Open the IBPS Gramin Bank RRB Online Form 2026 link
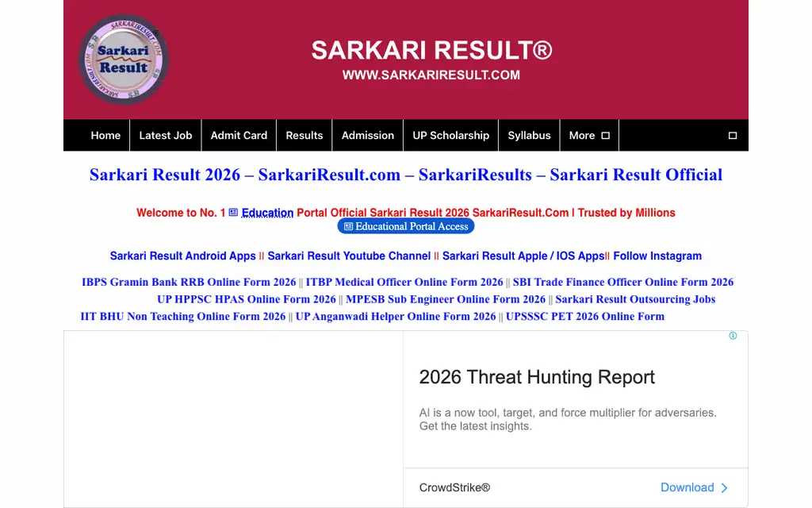 189,282
